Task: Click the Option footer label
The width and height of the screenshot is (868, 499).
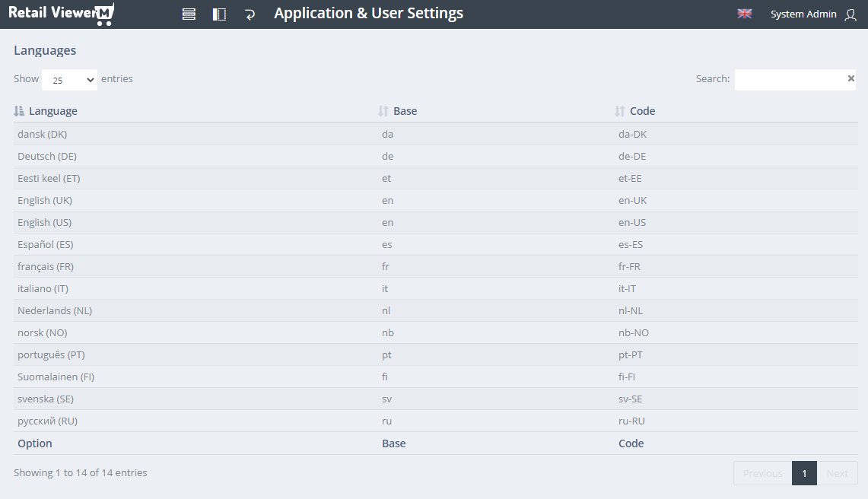Action: [35, 443]
